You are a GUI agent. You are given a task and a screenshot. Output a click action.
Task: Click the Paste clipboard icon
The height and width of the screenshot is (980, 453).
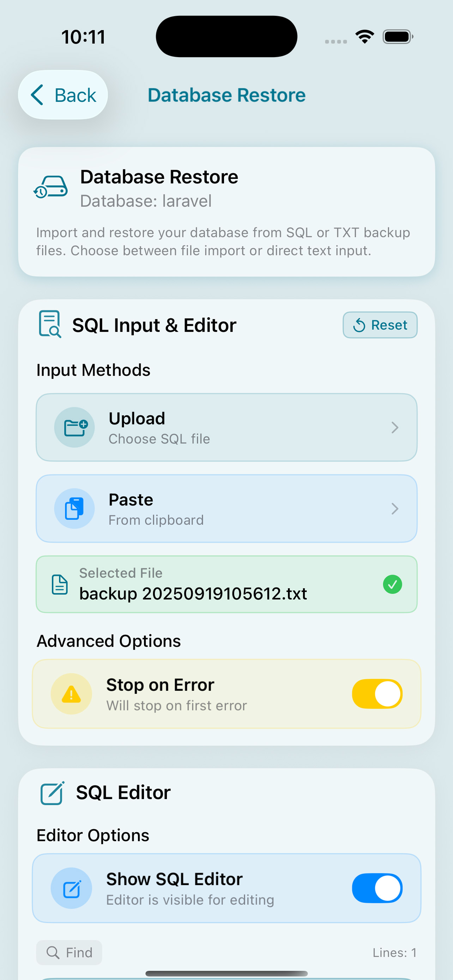click(74, 509)
